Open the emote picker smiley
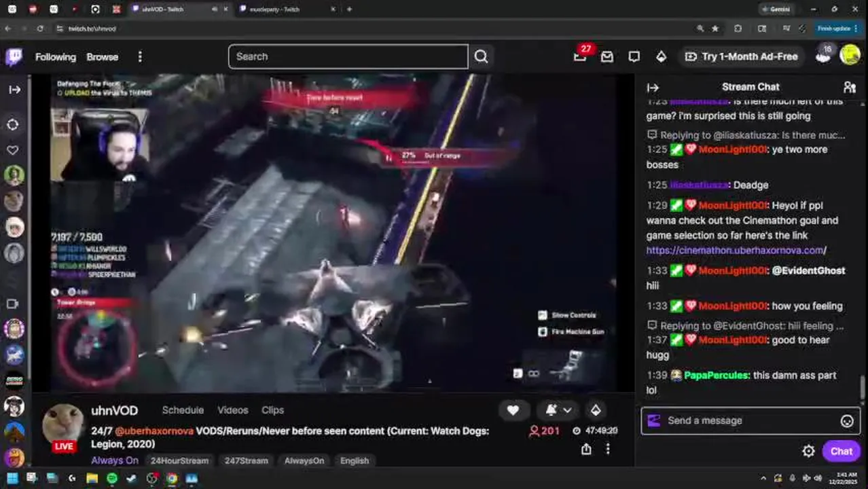This screenshot has height=489, width=868. tap(847, 421)
